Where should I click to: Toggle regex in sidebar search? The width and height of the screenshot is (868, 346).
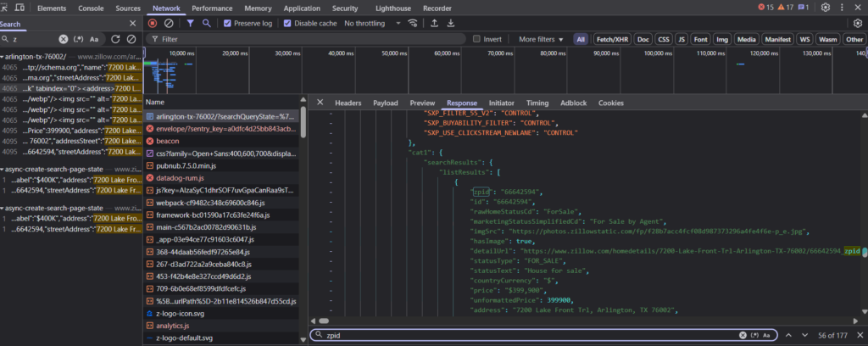click(78, 39)
